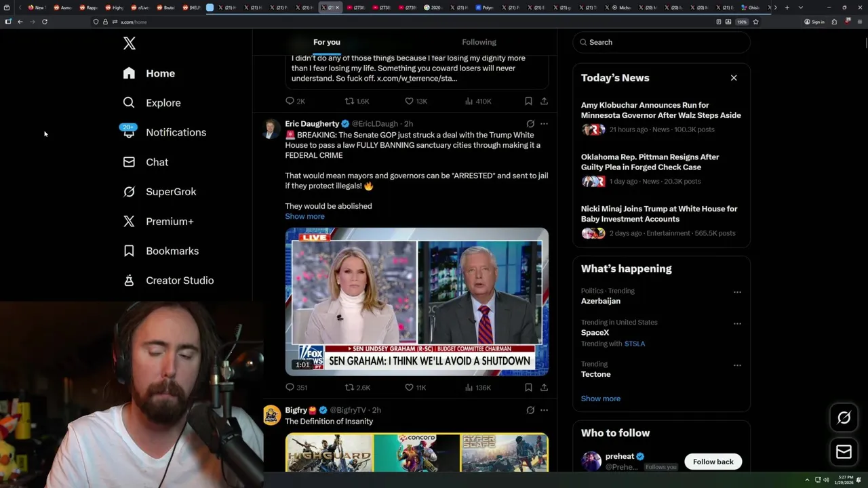Share the top post with 410K views
868x488 pixels.
(544, 101)
